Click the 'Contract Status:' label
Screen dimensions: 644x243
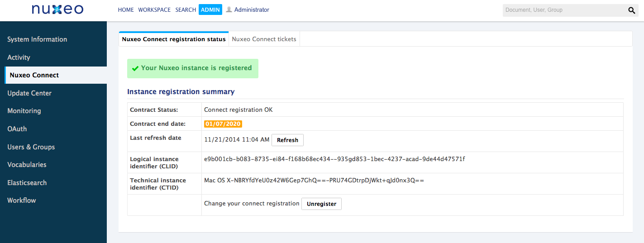click(x=154, y=110)
